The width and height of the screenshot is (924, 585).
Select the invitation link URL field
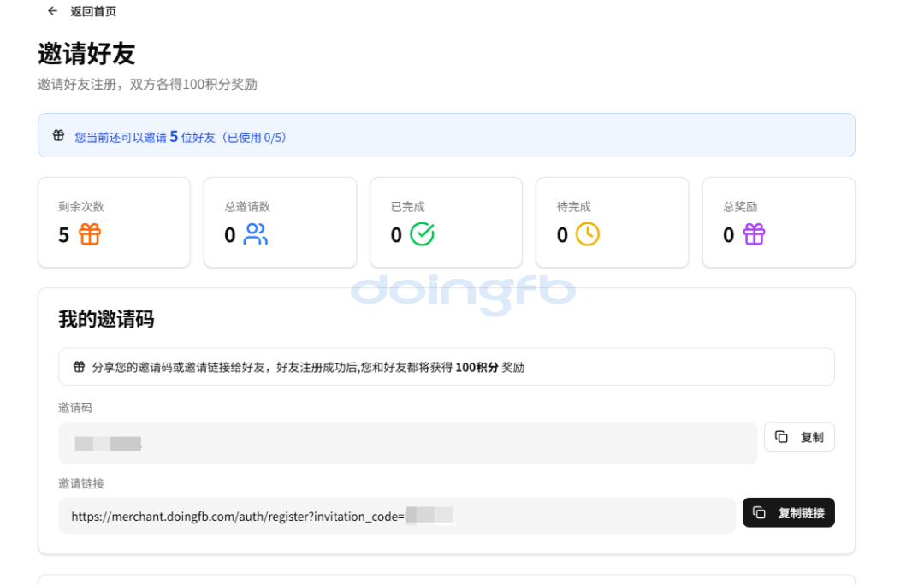[397, 516]
